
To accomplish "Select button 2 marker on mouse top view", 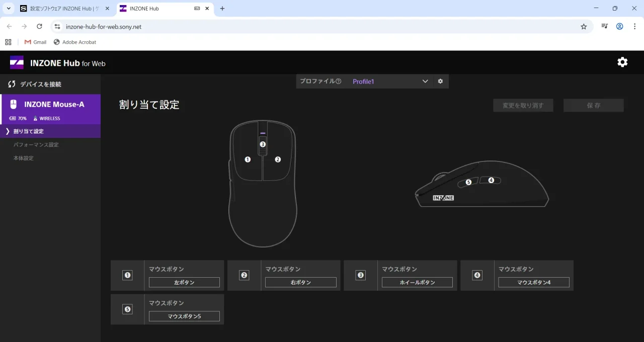I will (x=278, y=159).
